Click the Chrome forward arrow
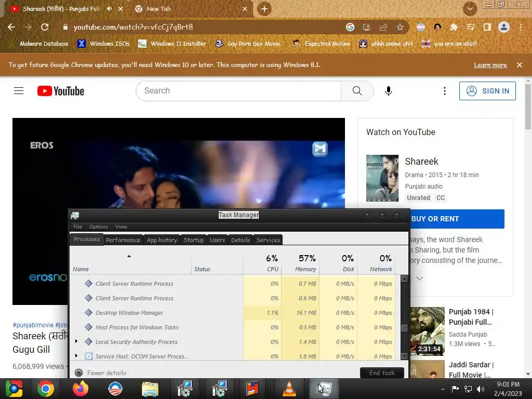 click(x=28, y=27)
